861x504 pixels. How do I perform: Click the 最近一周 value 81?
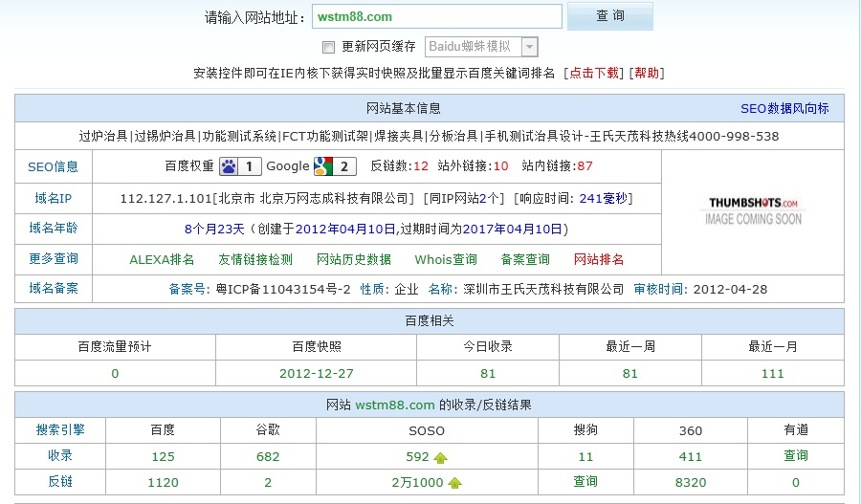point(629,374)
